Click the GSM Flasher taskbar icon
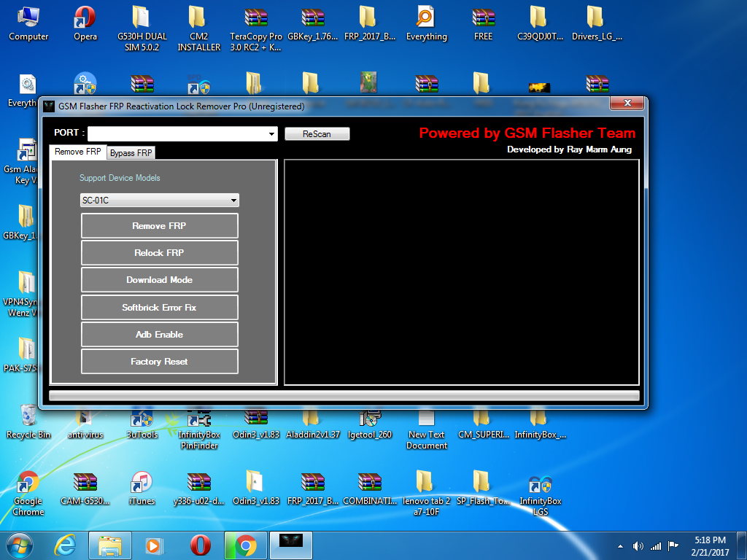Image resolution: width=747 pixels, height=560 pixels. (290, 545)
